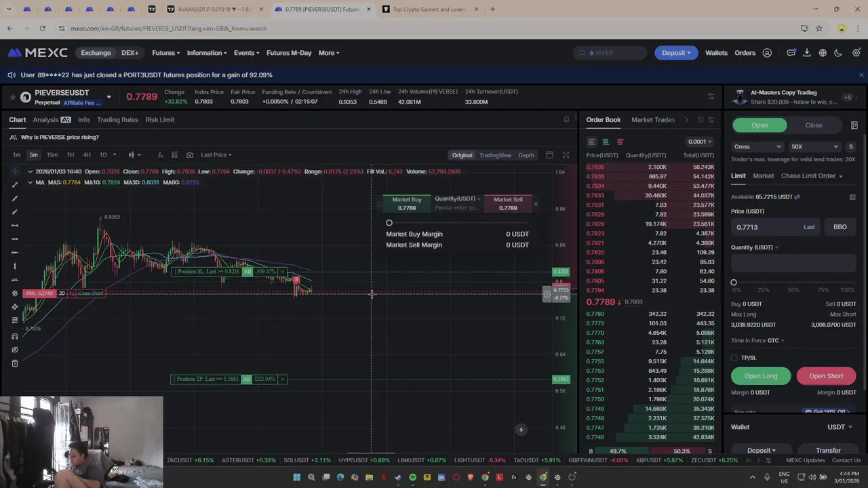Adjust the order quantity percentage slider handle
This screenshot has height=488, width=868.
coord(734,282)
